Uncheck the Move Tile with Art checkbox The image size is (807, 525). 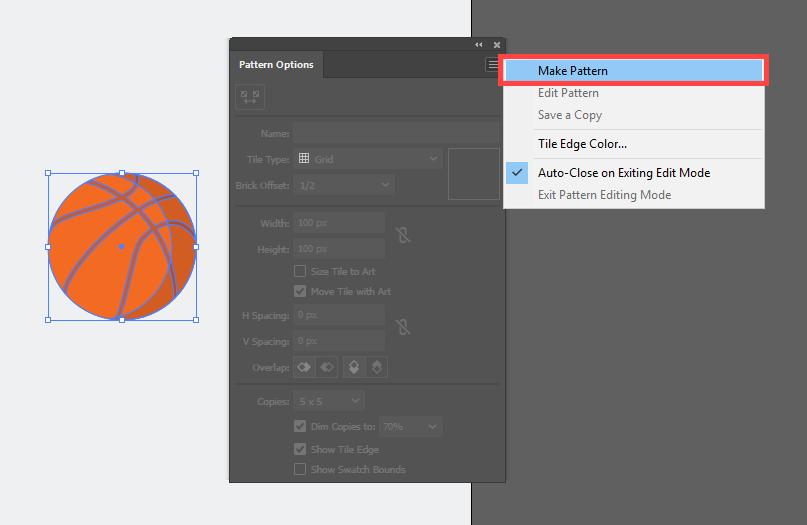tap(300, 292)
